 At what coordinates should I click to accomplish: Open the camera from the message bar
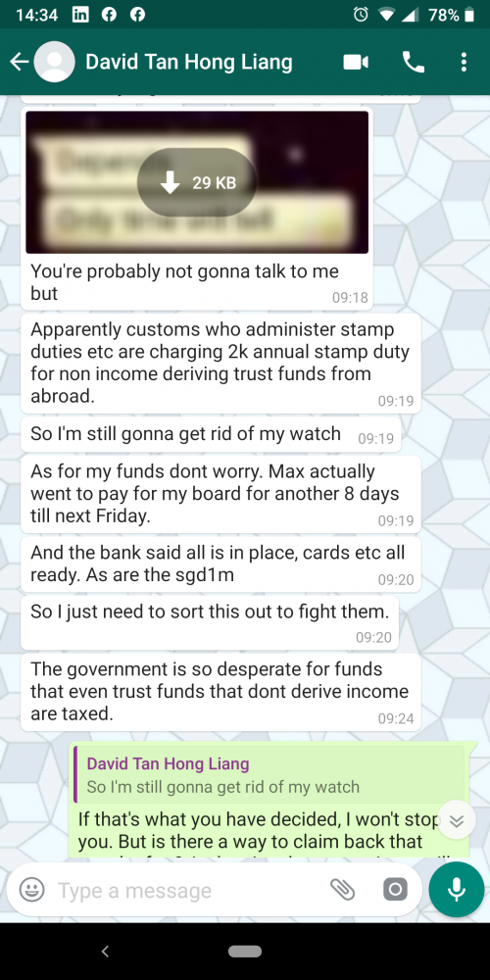tap(395, 890)
